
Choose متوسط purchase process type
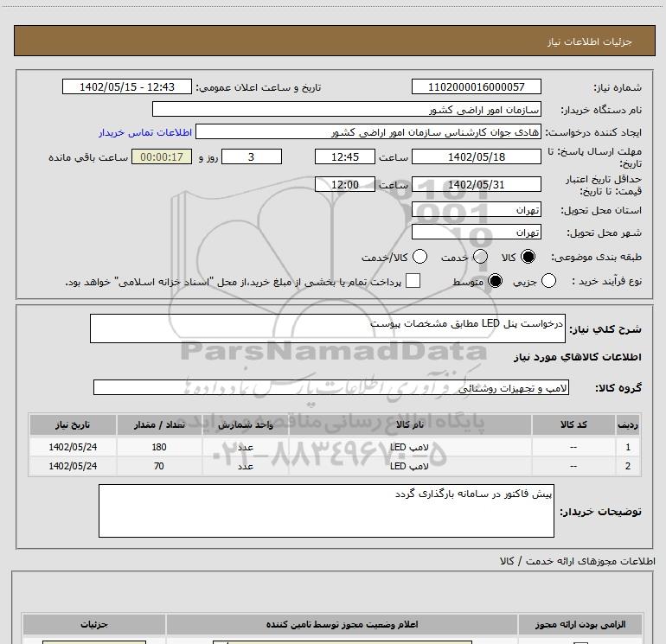[x=496, y=281]
